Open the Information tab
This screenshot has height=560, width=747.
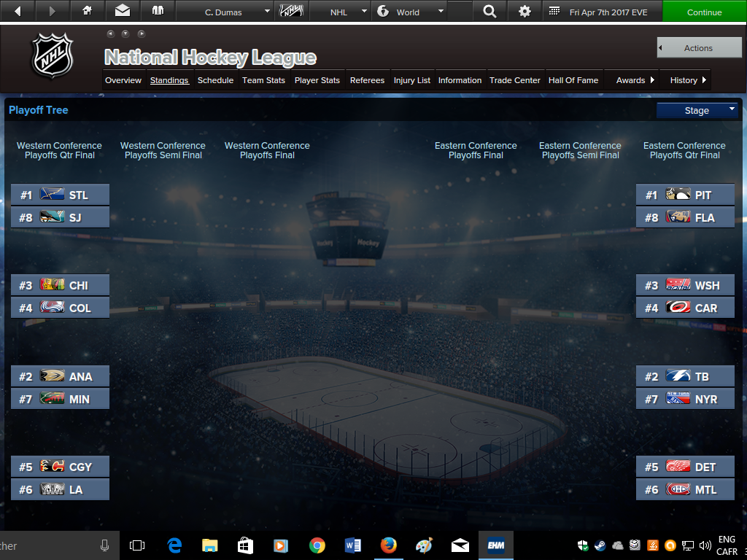pyautogui.click(x=460, y=80)
